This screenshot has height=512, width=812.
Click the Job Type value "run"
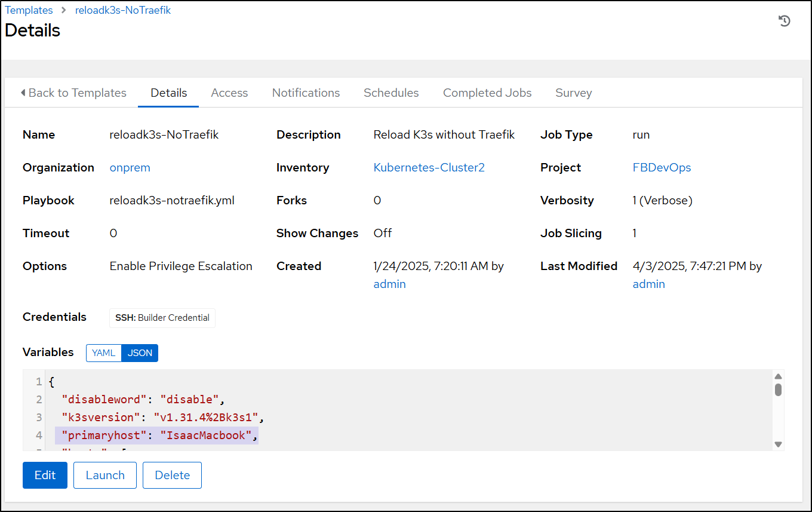tap(641, 134)
